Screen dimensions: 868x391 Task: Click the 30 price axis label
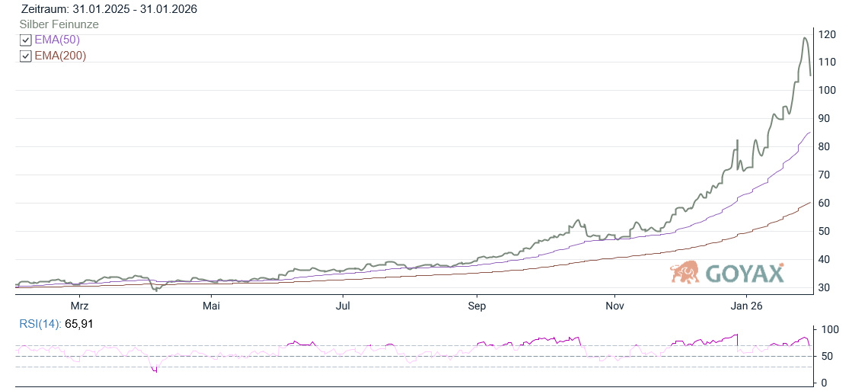point(825,288)
